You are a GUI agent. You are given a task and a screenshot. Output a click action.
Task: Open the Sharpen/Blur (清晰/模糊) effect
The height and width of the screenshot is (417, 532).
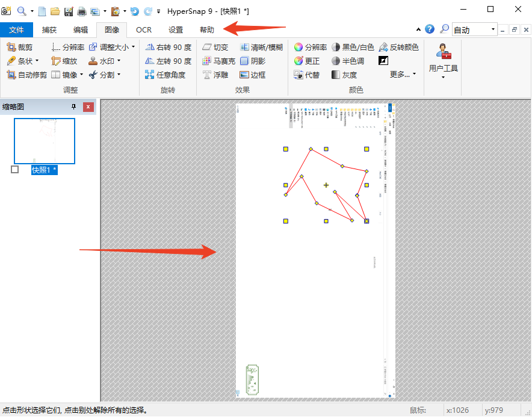point(261,47)
